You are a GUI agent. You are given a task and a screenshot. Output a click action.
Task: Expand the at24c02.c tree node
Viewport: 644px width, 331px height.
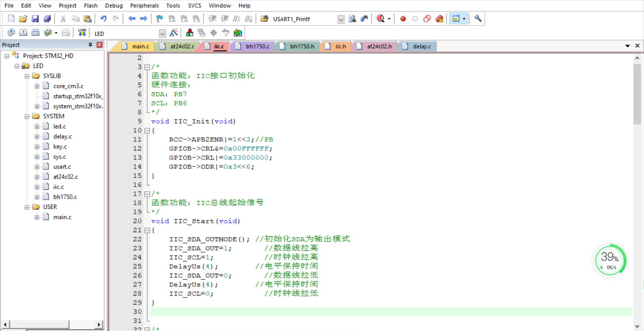(x=37, y=177)
